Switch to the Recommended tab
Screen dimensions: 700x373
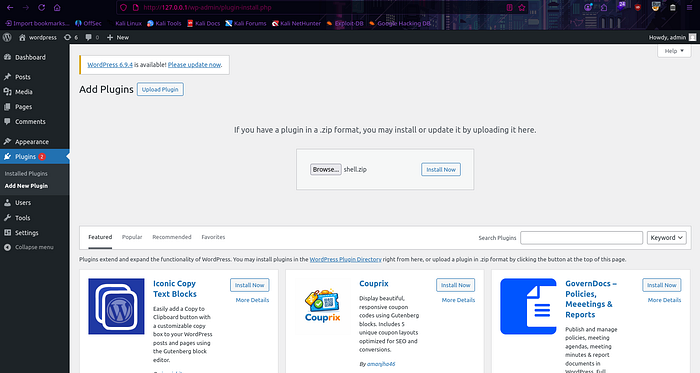[172, 237]
